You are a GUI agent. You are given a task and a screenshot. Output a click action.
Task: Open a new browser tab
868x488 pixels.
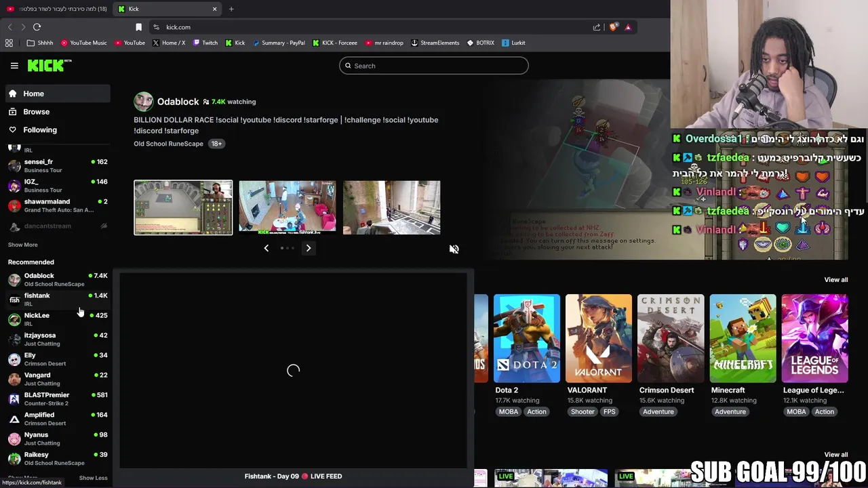(231, 9)
